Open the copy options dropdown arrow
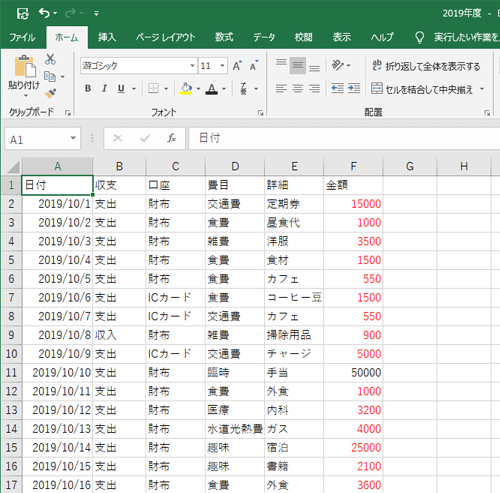This screenshot has height=493, width=500. pyautogui.click(x=63, y=77)
